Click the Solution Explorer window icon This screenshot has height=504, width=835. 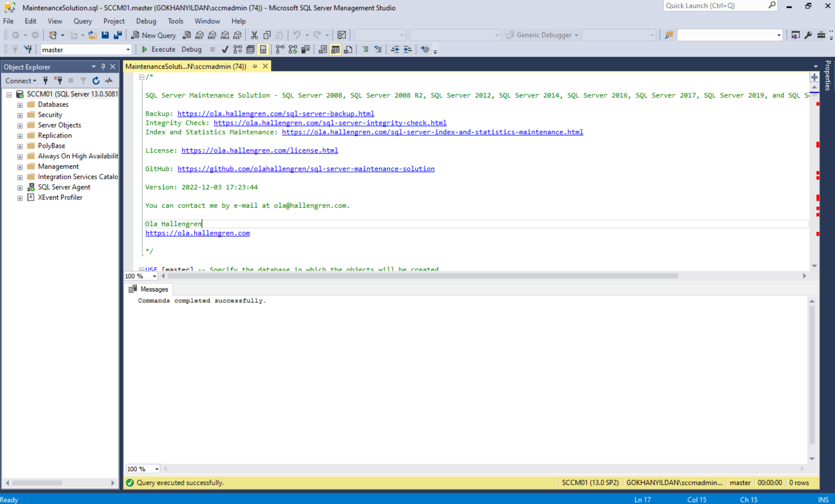point(796,35)
